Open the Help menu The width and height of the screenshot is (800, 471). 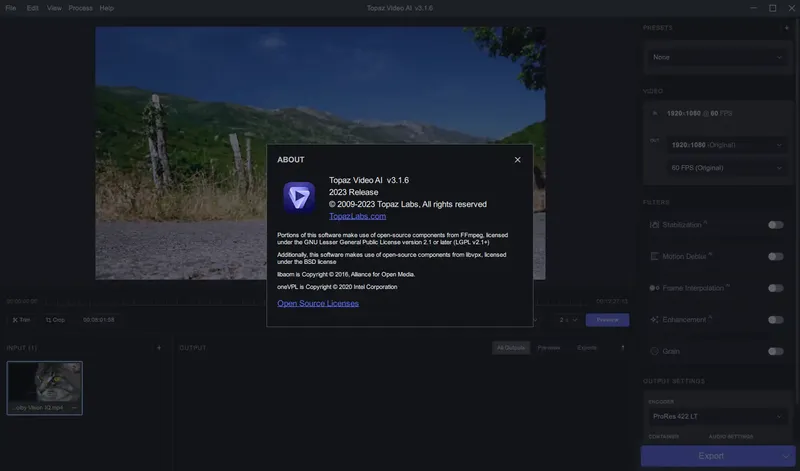click(x=107, y=8)
